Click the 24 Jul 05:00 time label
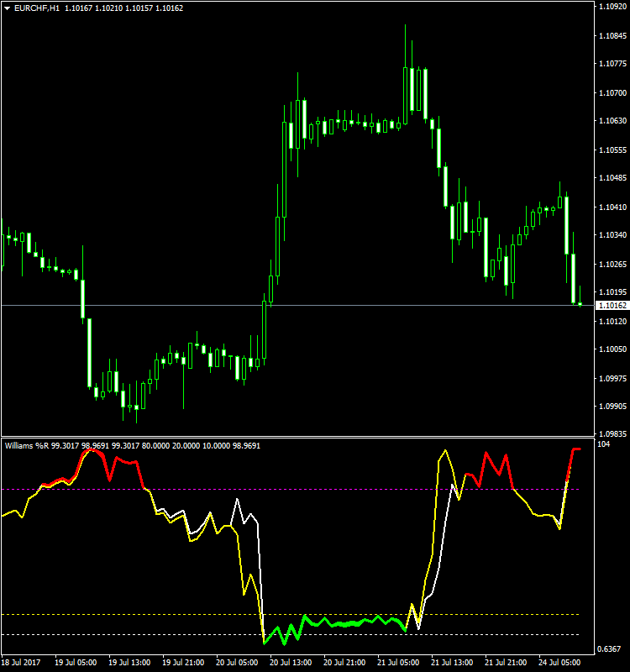 (559, 663)
